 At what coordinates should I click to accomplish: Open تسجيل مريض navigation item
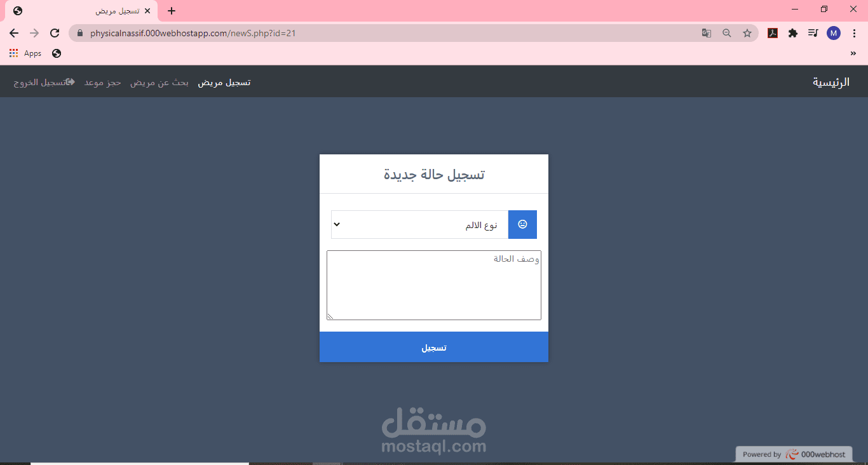[224, 83]
